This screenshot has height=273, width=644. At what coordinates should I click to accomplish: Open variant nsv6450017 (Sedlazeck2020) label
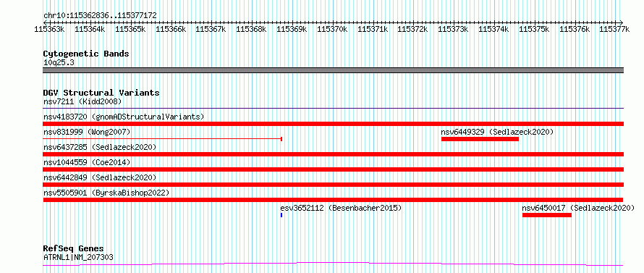coord(578,208)
